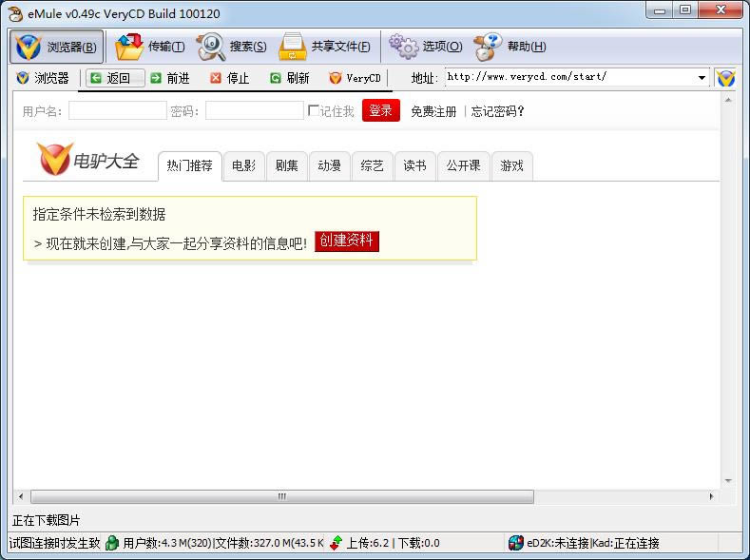750x560 pixels.
Task: Switch to the 剧集 tab
Action: coord(286,166)
